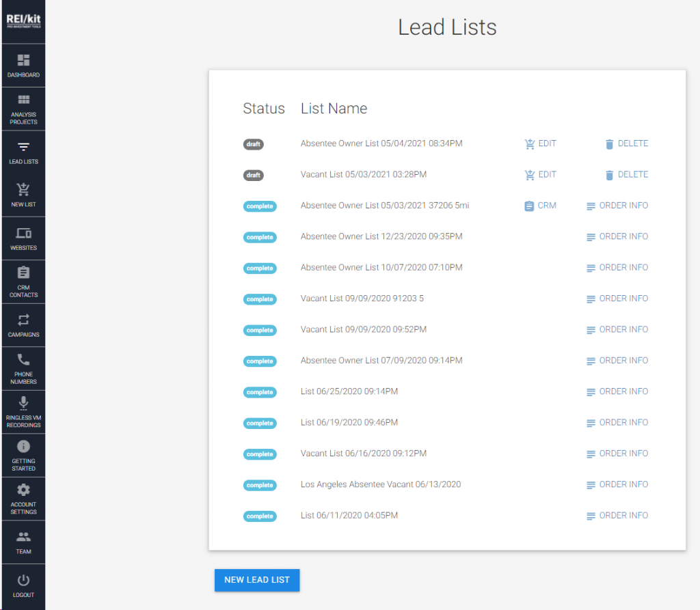Open Ringless VM Recordings via the microphone icon
Screen dimensions: 700x610
coord(23,411)
